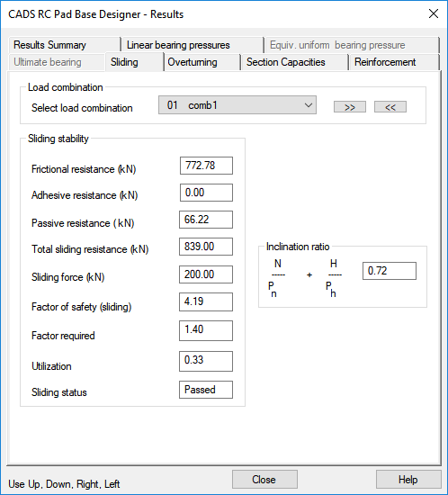The width and height of the screenshot is (448, 495).
Task: Open the Section Capacities tab
Action: pos(294,62)
